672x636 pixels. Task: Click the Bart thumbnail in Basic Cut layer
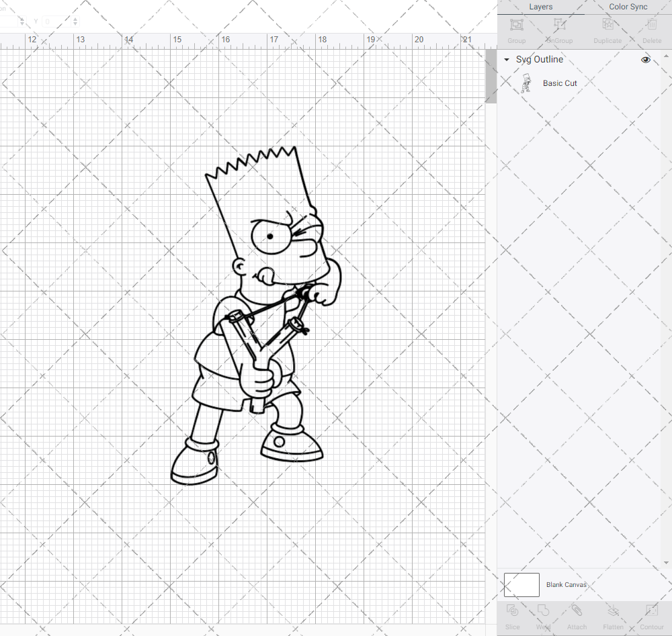click(526, 83)
